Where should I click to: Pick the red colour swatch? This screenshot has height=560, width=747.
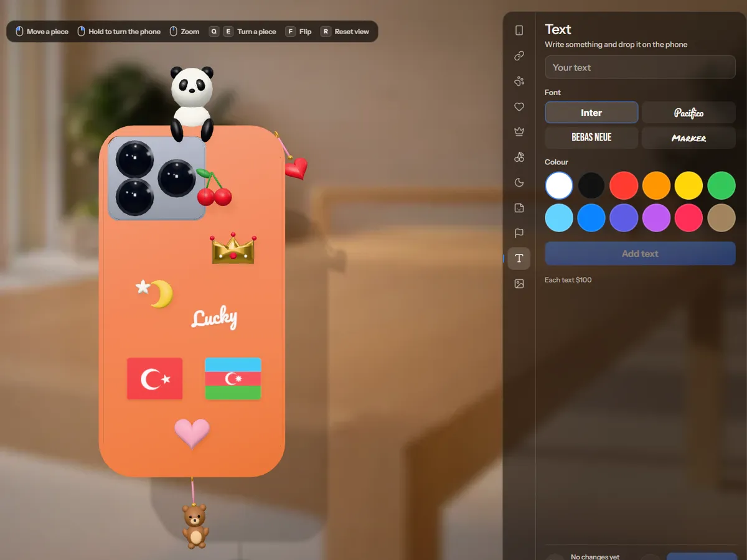(624, 185)
